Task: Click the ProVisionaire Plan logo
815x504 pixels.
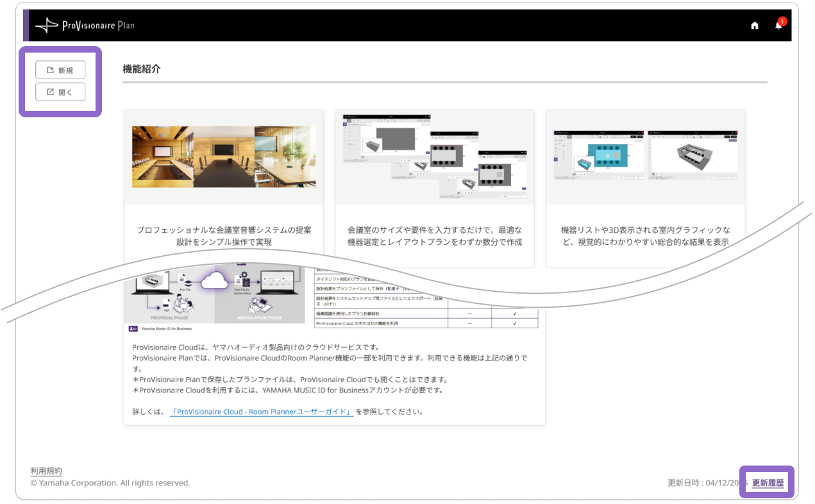Action: click(85, 26)
